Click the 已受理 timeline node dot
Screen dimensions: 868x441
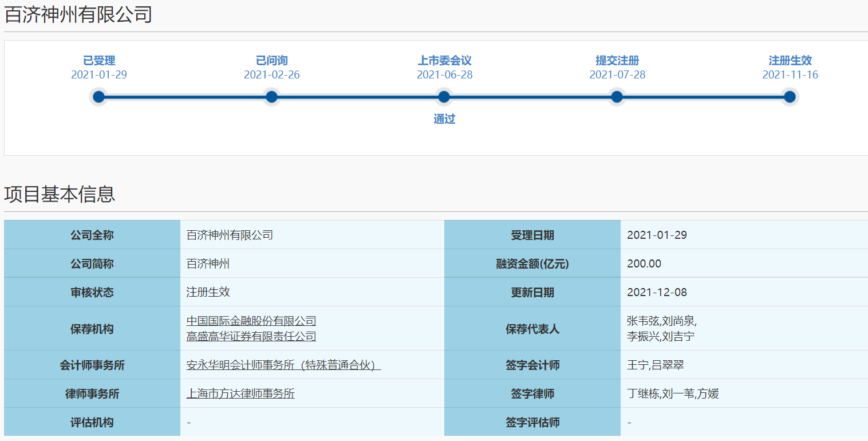click(99, 97)
